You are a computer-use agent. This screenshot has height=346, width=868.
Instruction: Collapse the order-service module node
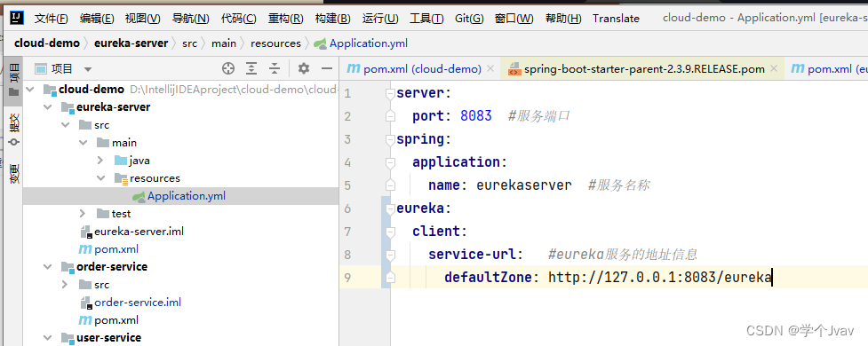[47, 267]
